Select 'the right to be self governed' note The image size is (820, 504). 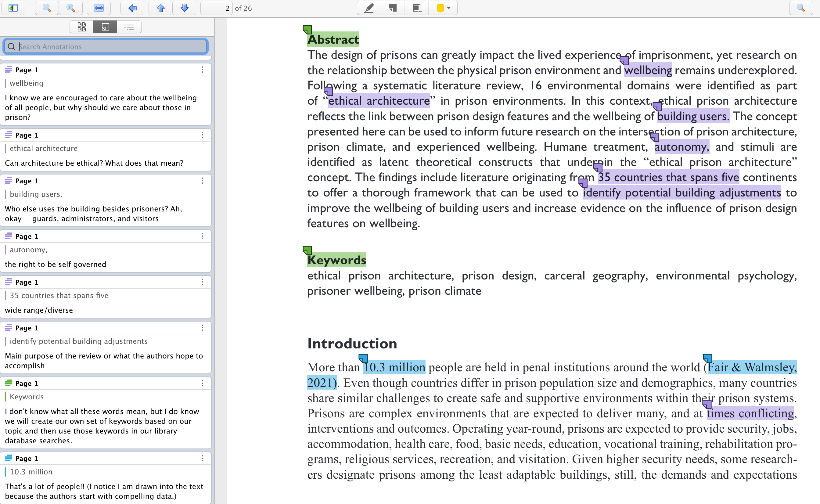point(56,264)
